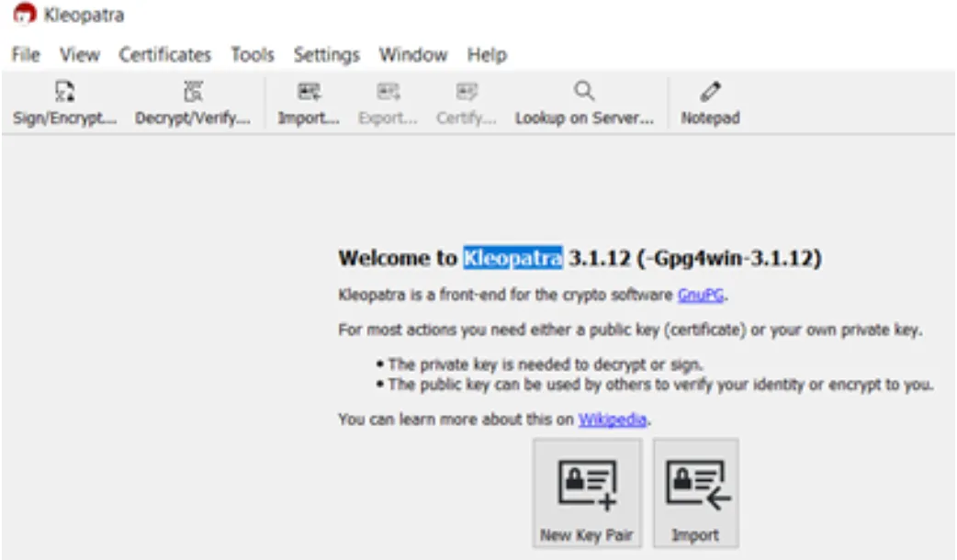Click the large Import button below welcome text
Image resolution: width=957 pixels, height=560 pixels.
[x=696, y=493]
